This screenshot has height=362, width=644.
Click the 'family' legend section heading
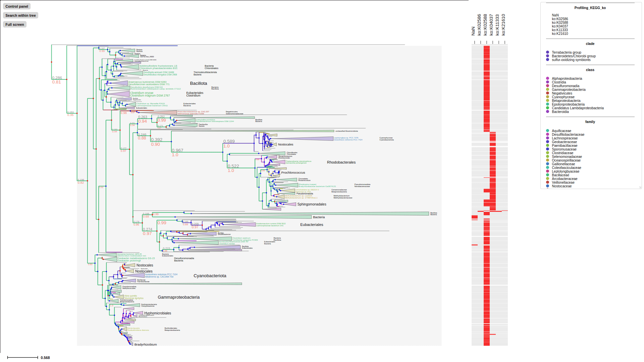[590, 122]
